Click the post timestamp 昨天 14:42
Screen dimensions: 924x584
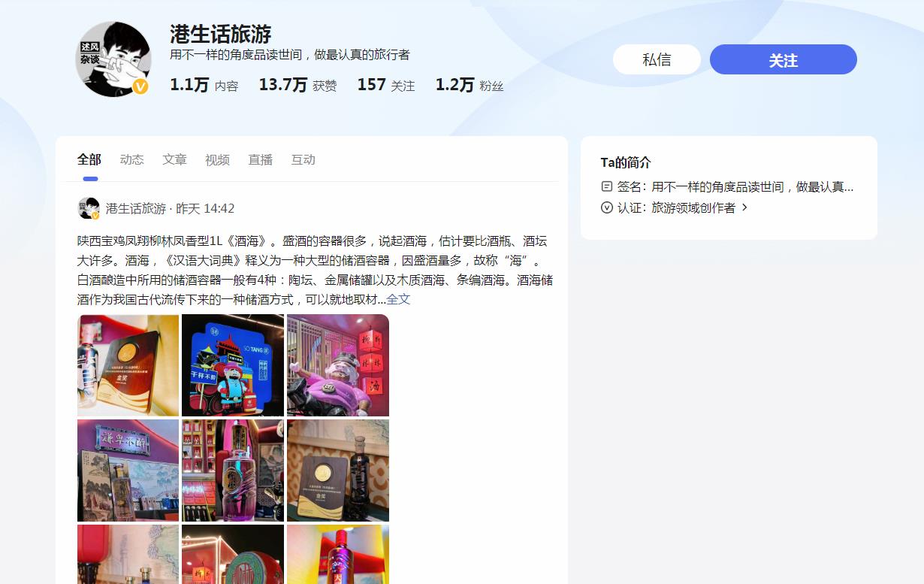pos(205,208)
